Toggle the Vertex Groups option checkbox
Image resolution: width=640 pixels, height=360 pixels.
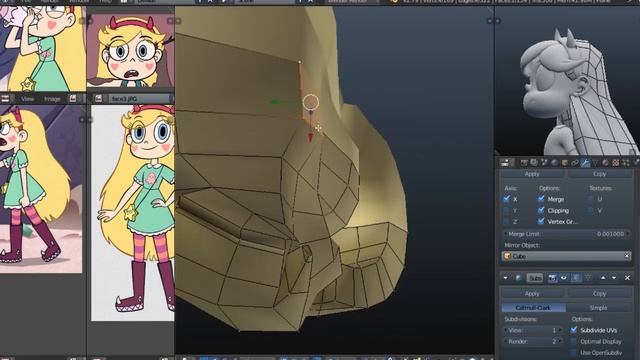pos(541,222)
